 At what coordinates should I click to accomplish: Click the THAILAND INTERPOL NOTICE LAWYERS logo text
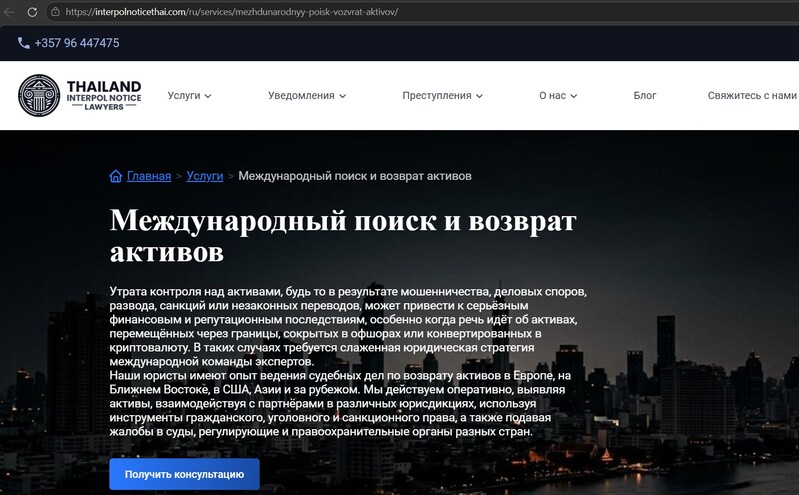tap(104, 95)
